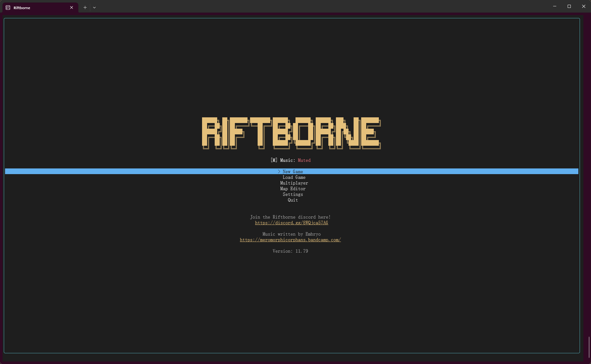Click the 'Version: 11.79' text
This screenshot has height=364, width=591.
pos(290,251)
